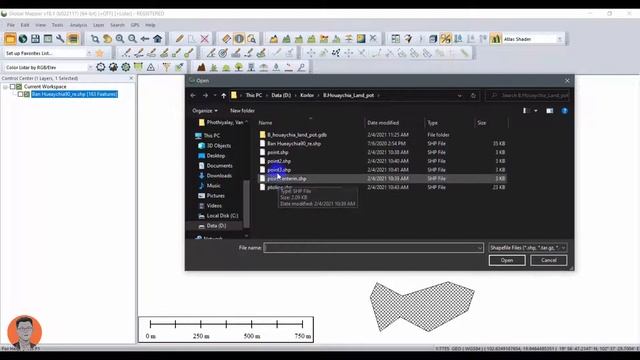Click the 3D view cube icon
Image resolution: width=640 pixels, height=360 pixels.
pyautogui.click(x=433, y=39)
